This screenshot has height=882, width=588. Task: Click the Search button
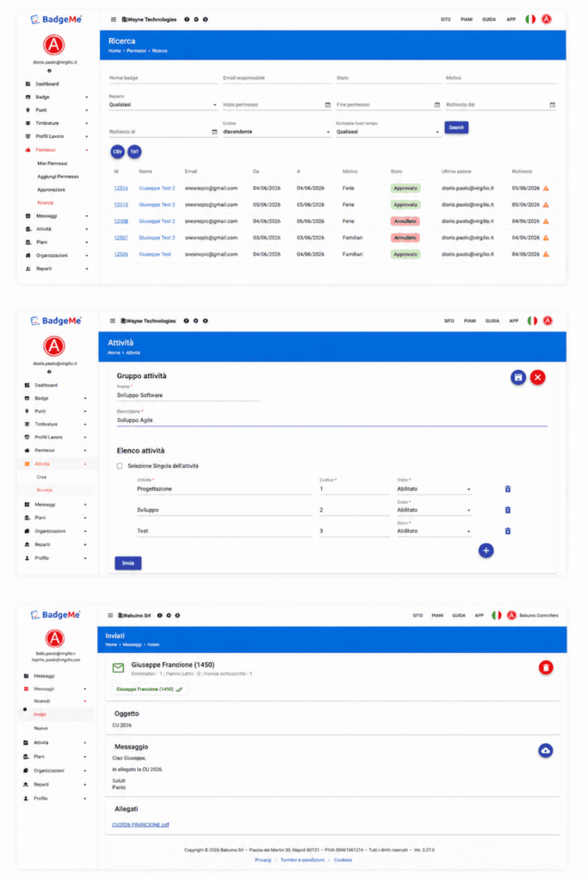pyautogui.click(x=456, y=127)
